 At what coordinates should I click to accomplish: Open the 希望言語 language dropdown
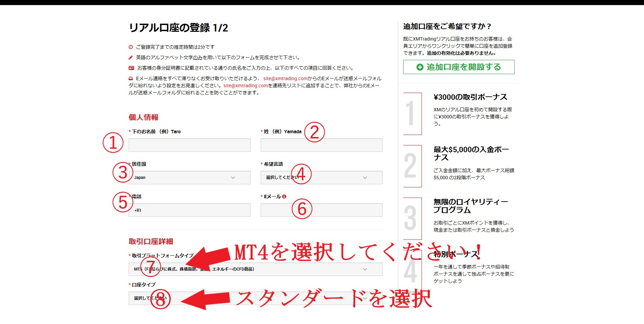(x=321, y=178)
